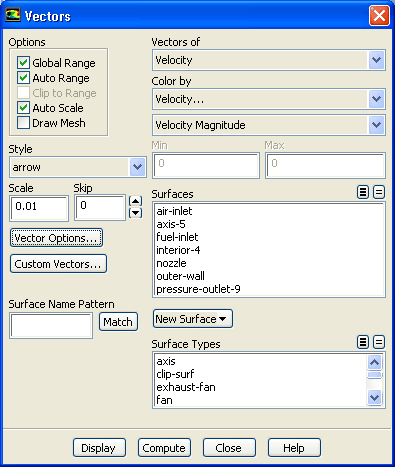Click the Compute button
Viewport: 395px width, 467px height.
pyautogui.click(x=164, y=448)
